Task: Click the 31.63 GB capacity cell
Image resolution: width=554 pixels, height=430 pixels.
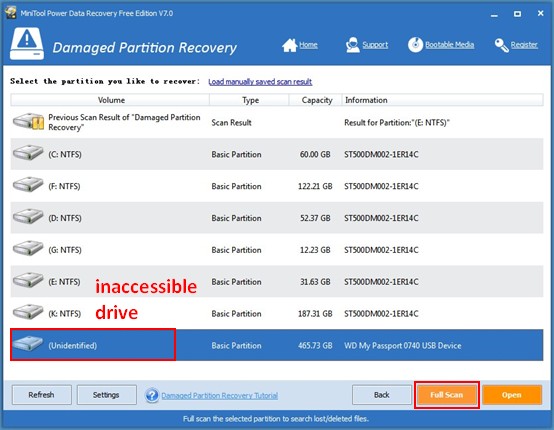Action: point(315,282)
